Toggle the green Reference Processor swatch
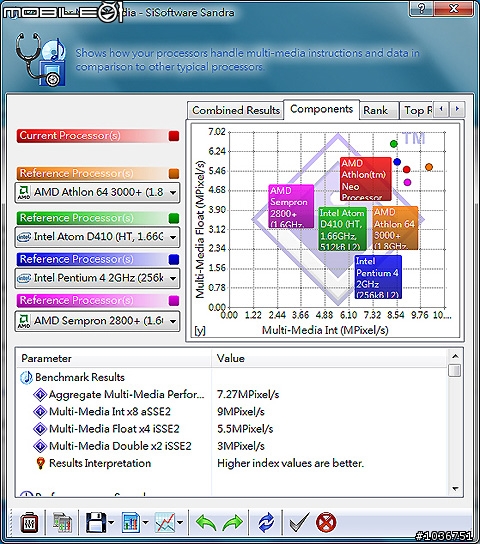 point(174,218)
